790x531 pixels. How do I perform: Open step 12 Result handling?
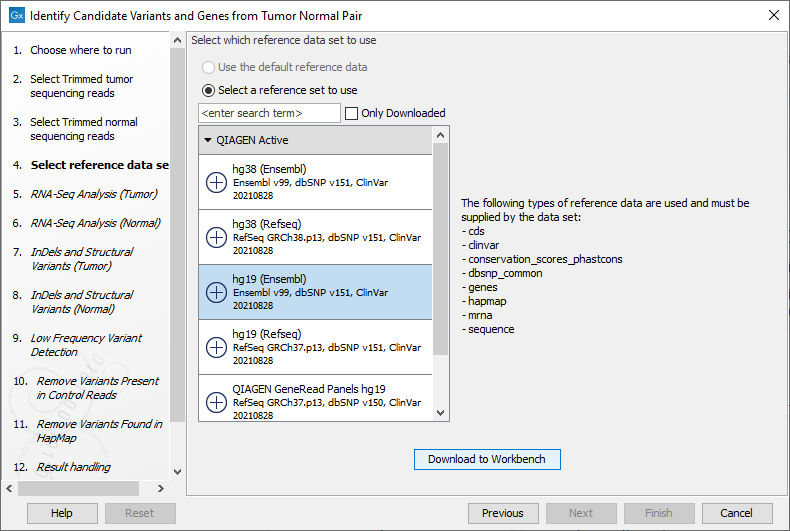click(x=73, y=467)
